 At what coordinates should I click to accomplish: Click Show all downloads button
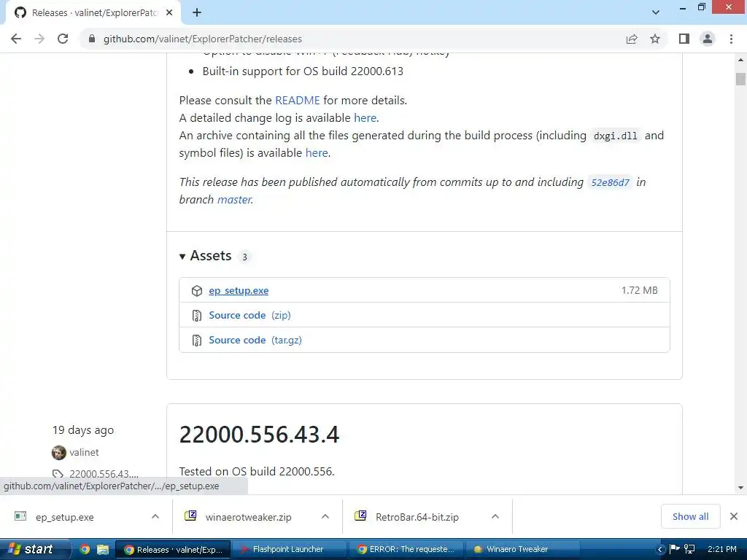pyautogui.click(x=690, y=517)
